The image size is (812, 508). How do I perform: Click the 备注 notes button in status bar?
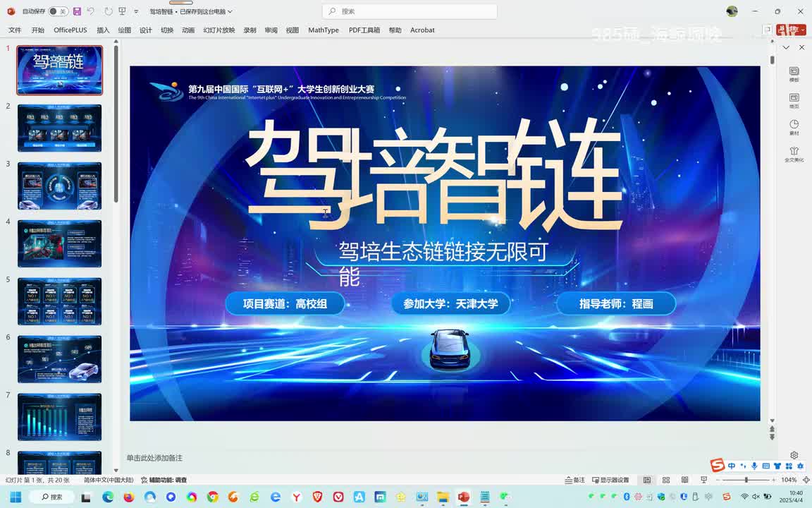point(575,480)
